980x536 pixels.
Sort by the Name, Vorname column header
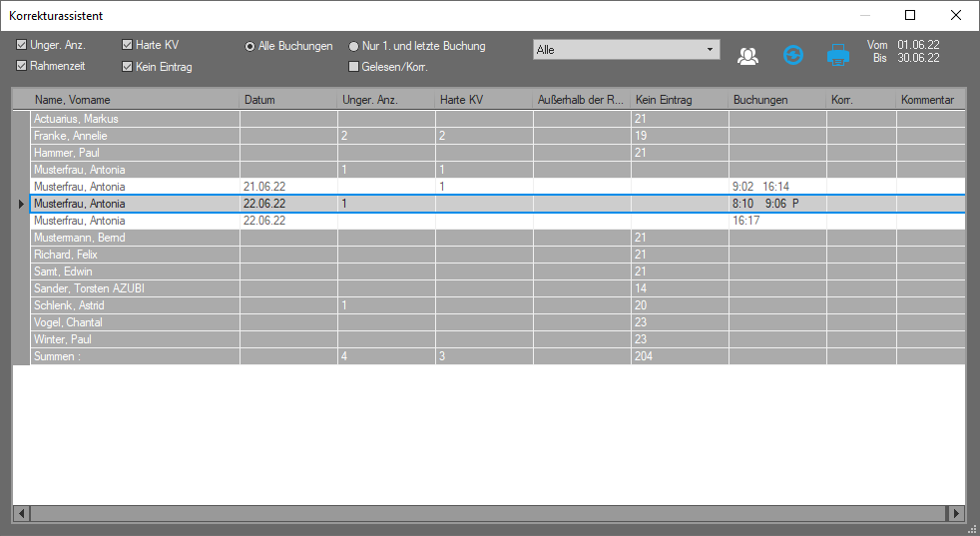[x=135, y=100]
